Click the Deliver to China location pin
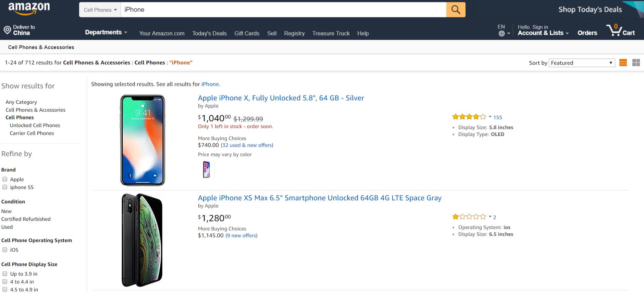Viewport: 644px width, 293px height. pos(8,30)
